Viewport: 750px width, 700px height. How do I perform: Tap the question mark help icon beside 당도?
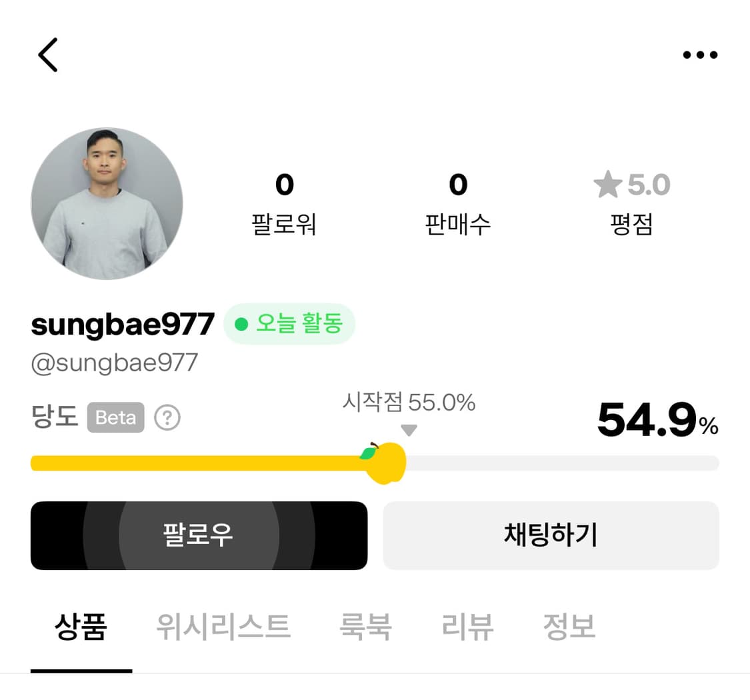pyautogui.click(x=167, y=417)
